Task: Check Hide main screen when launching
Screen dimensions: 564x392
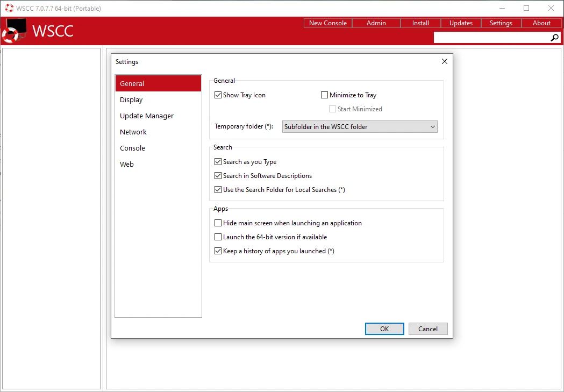Action: pyautogui.click(x=218, y=223)
